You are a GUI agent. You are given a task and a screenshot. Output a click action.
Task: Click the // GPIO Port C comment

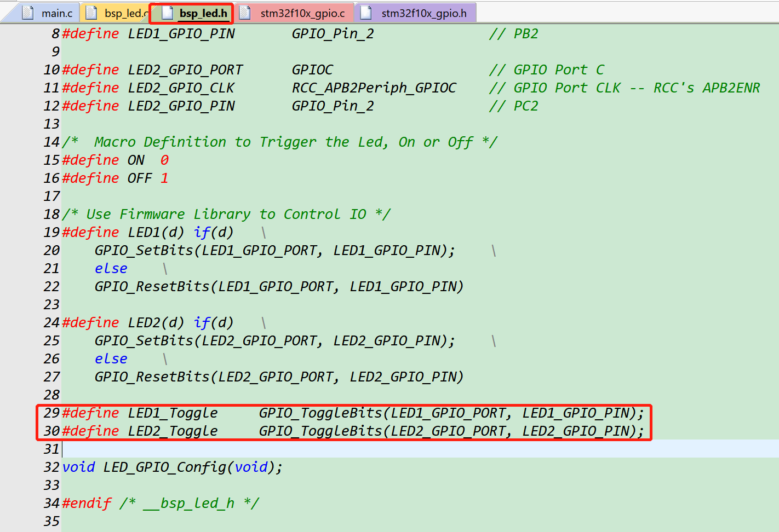pyautogui.click(x=547, y=70)
